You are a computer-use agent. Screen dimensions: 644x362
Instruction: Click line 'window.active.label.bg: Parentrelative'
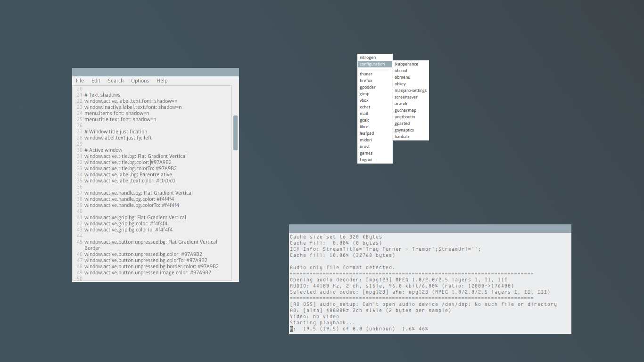coord(128,174)
